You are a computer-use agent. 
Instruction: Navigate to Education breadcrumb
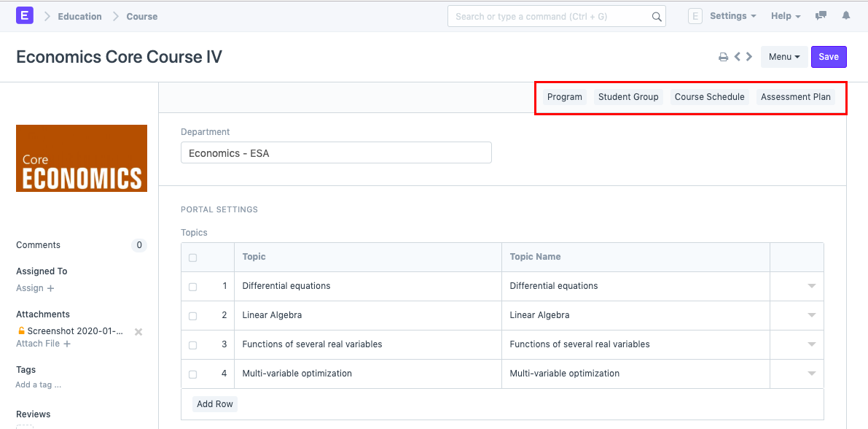[80, 16]
